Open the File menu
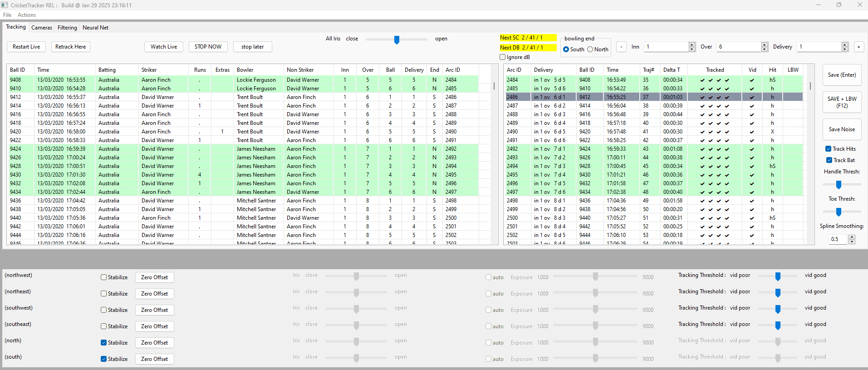The image size is (868, 370). (7, 15)
